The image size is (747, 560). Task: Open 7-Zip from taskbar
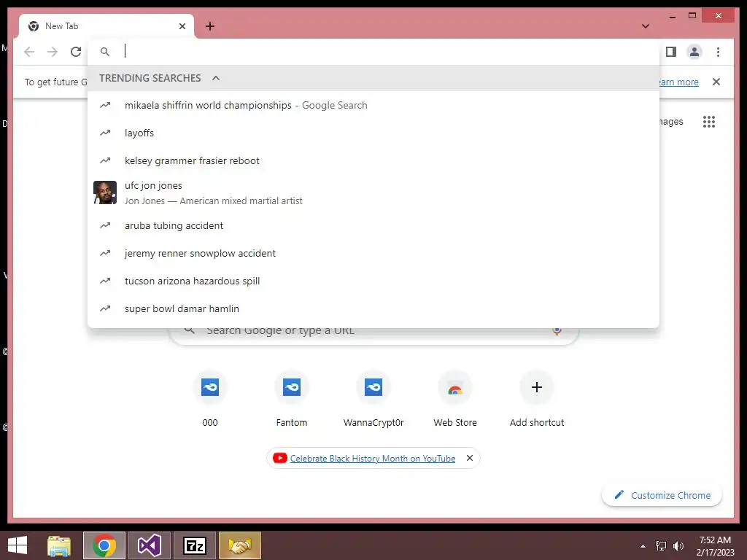click(195, 545)
